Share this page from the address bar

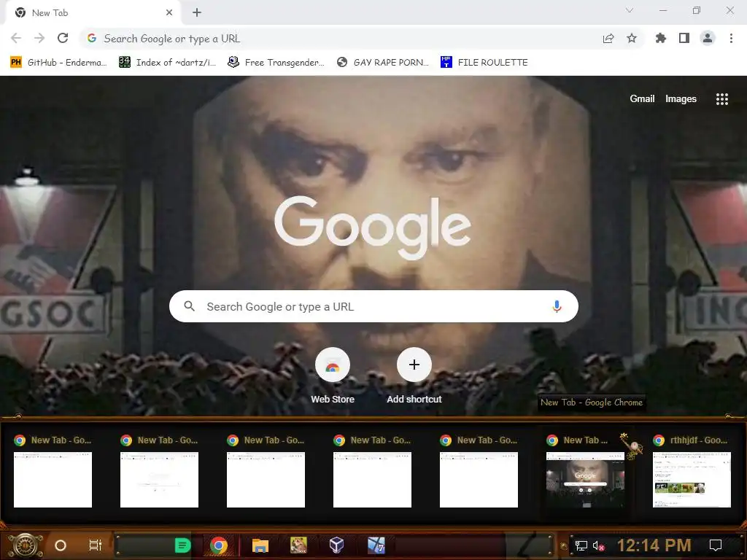tap(608, 39)
